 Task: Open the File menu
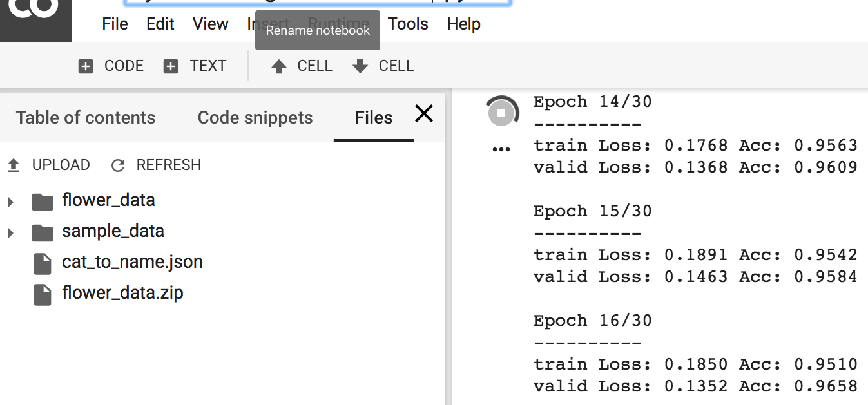[x=115, y=24]
